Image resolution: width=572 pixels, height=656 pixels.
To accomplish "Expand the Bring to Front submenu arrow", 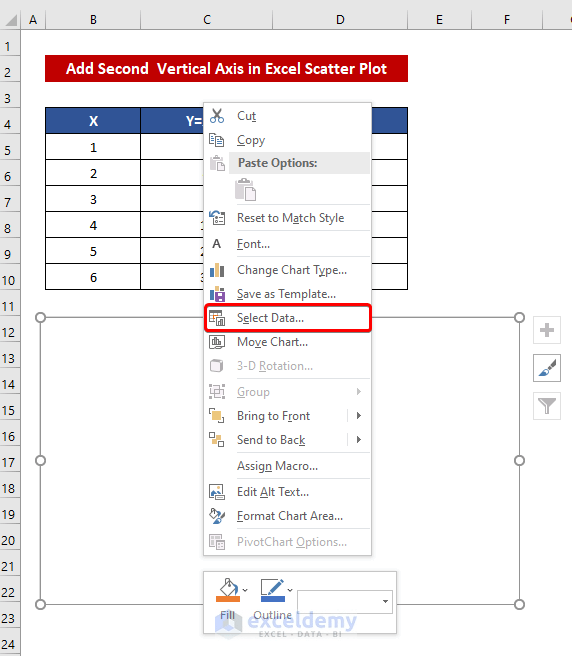I will (359, 415).
